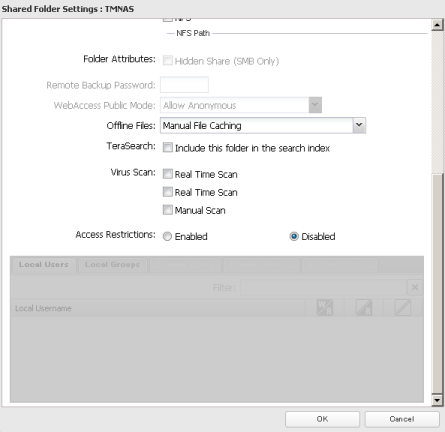
Task: Clear the filter with the X icon
Action: [x=415, y=287]
